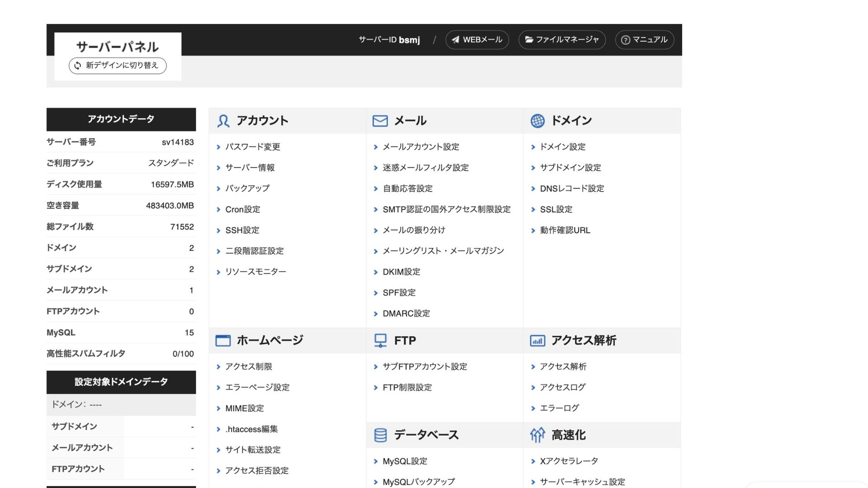Open サブFTPアカウント設定 link
The image size is (868, 488).
pos(425,366)
